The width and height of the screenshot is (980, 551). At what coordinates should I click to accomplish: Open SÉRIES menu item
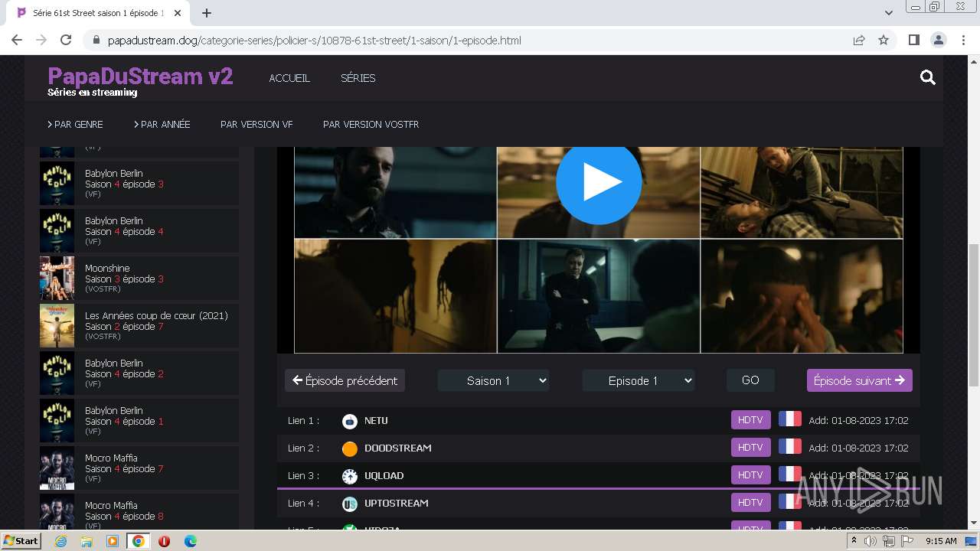pos(358,78)
